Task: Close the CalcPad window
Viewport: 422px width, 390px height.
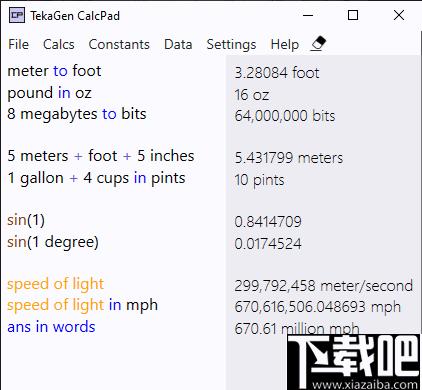Action: [x=399, y=15]
